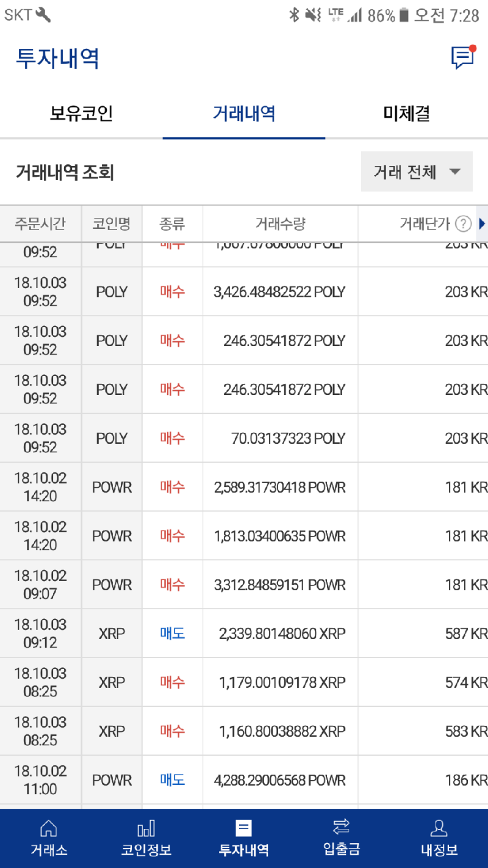
Task: Expand the filter chevron next to 거래 전체
Action: coord(455,172)
